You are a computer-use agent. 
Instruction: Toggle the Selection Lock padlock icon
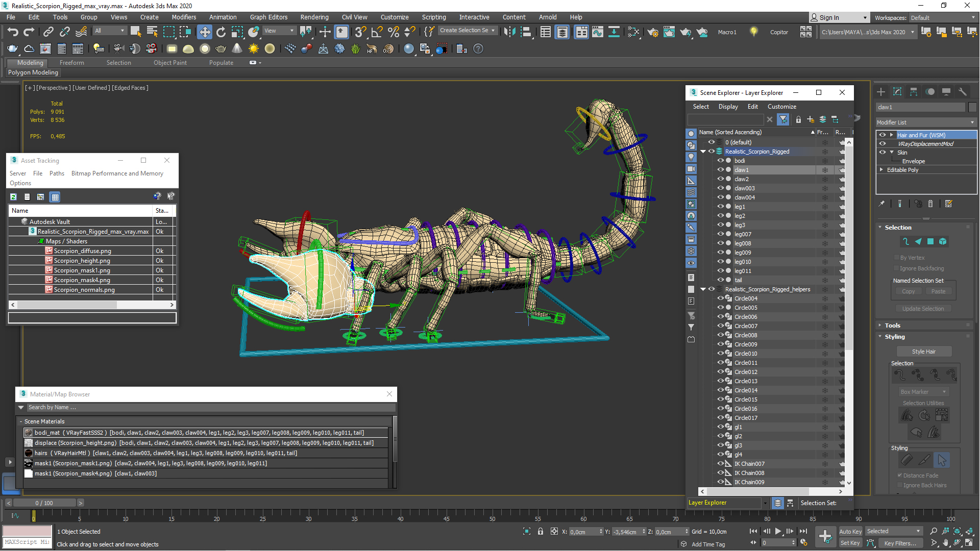[541, 532]
